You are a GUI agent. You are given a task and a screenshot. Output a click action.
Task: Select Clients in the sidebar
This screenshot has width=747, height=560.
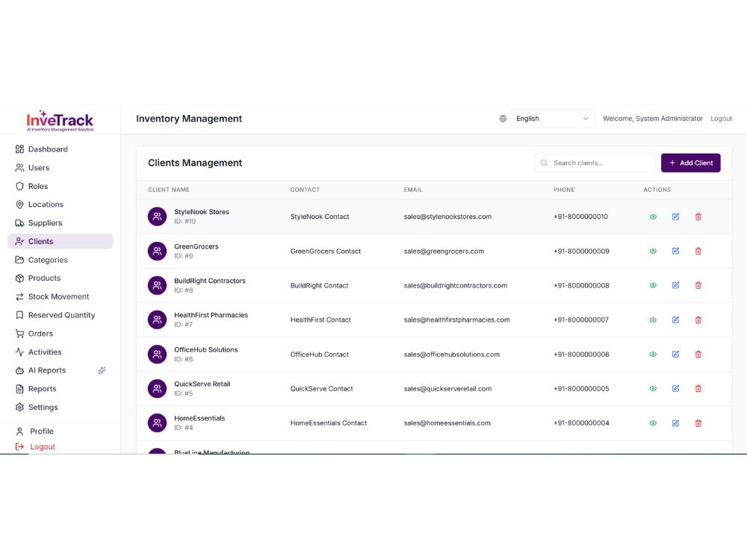pyautogui.click(x=61, y=241)
